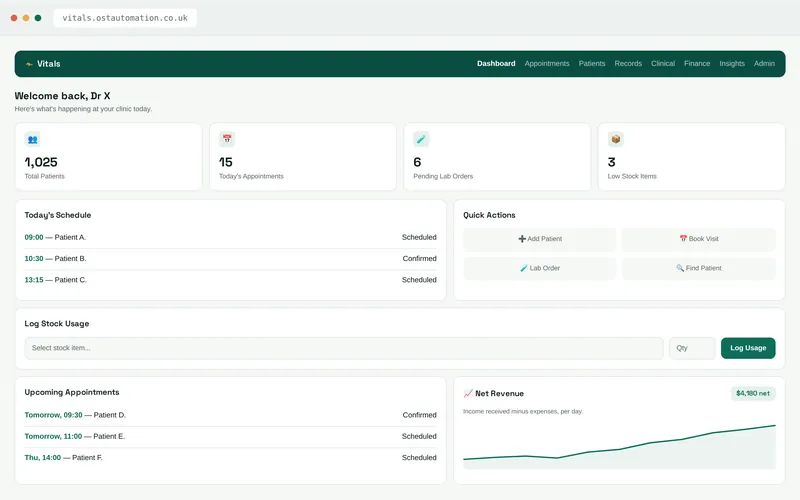This screenshot has height=500, width=800.
Task: Click the Net Revenue line chart
Action: coord(619,446)
